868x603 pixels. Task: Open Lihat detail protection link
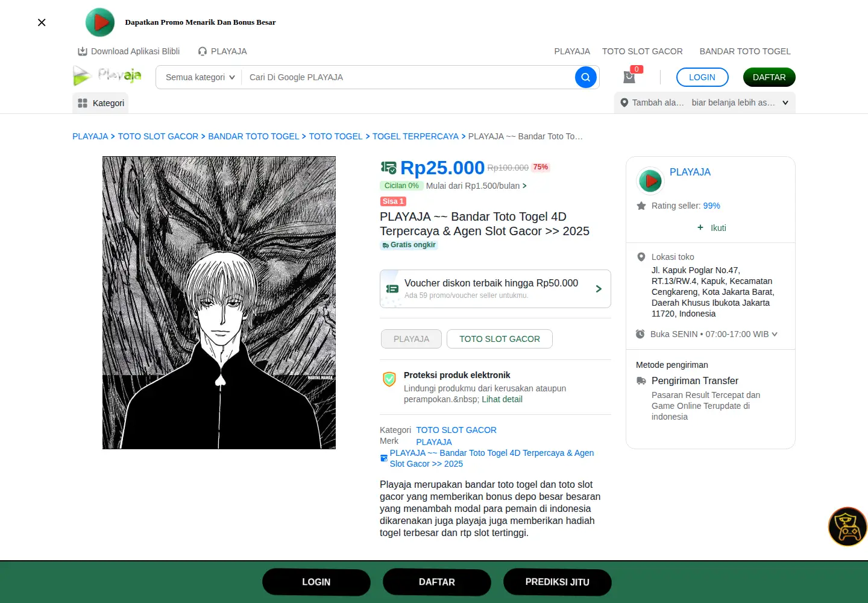click(502, 399)
